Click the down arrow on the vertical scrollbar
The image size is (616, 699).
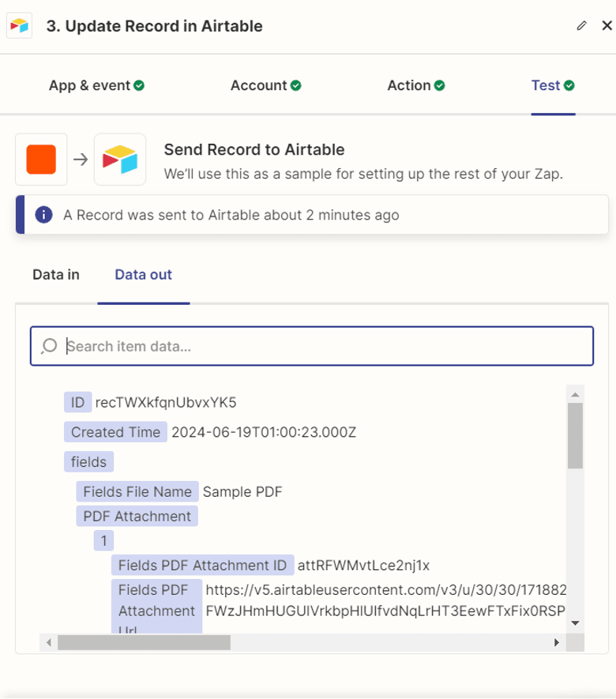pos(575,623)
